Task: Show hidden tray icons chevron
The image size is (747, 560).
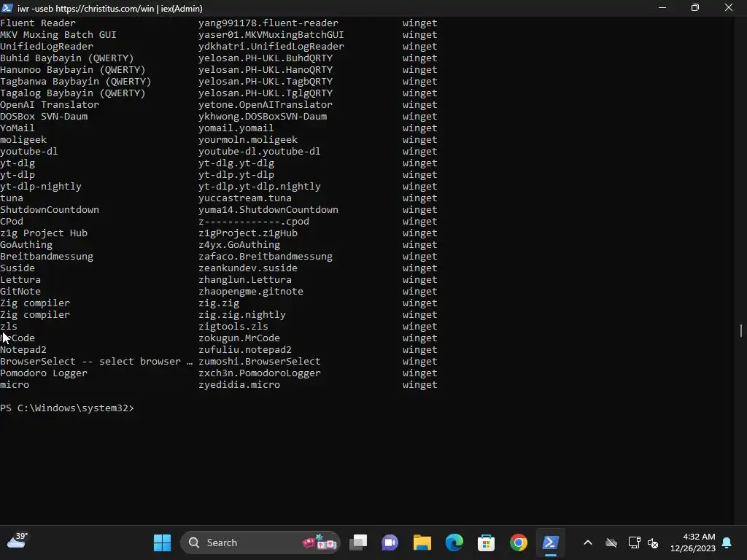Action: [588, 542]
